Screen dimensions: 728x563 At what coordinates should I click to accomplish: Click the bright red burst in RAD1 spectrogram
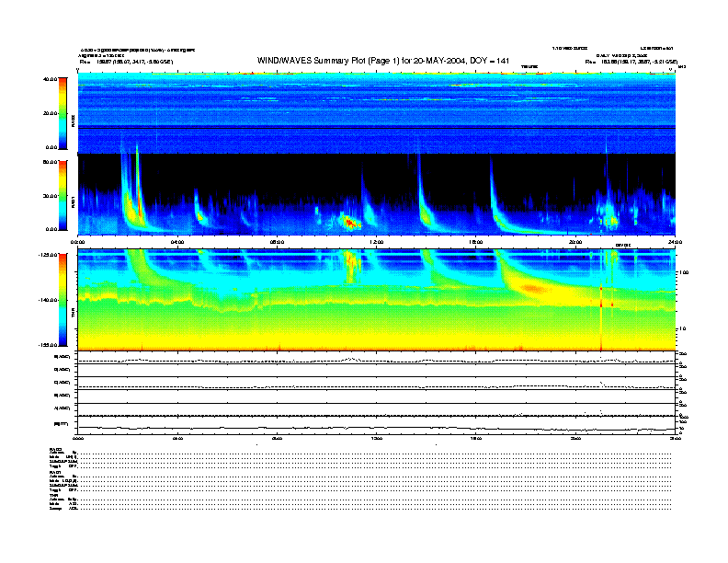click(348, 222)
